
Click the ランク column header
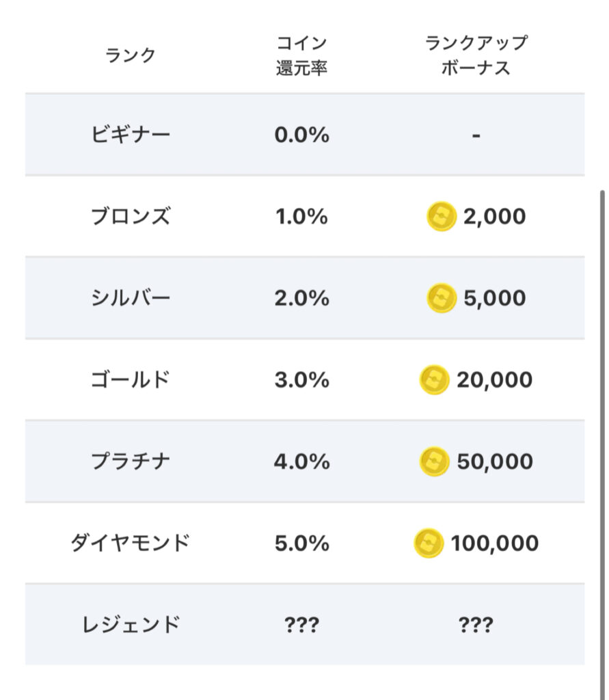tap(131, 55)
